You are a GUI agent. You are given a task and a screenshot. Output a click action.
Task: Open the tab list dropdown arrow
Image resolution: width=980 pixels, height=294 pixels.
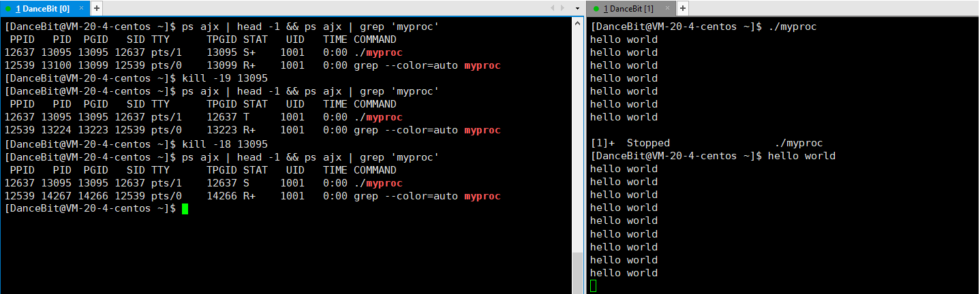pyautogui.click(x=577, y=8)
